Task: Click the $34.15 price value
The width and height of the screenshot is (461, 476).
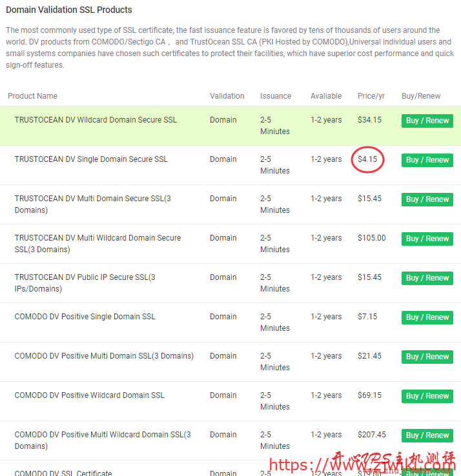Action: [369, 120]
